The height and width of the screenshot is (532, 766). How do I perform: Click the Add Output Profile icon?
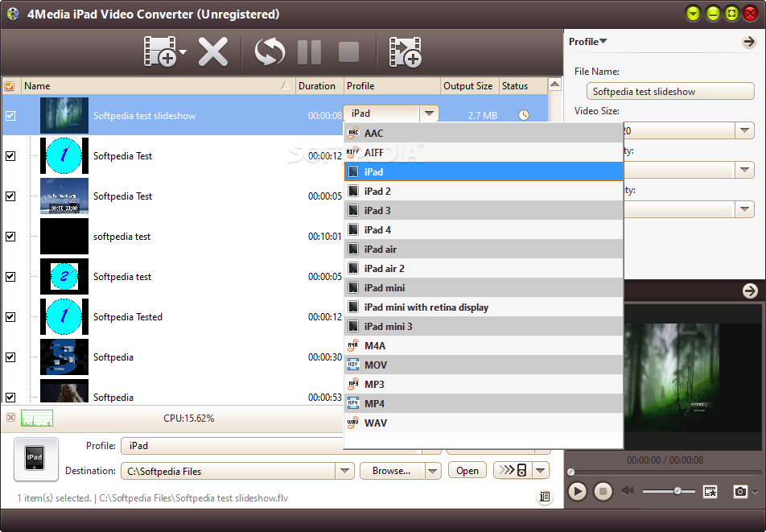[x=405, y=52]
